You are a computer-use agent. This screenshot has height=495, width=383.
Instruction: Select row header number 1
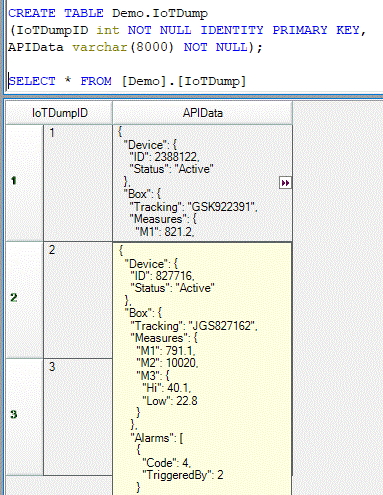tap(24, 183)
